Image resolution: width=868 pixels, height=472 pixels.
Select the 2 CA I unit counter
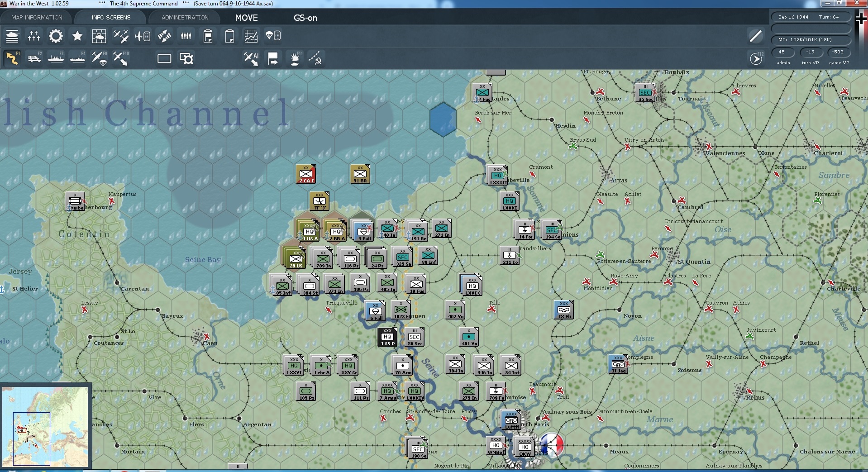[306, 174]
